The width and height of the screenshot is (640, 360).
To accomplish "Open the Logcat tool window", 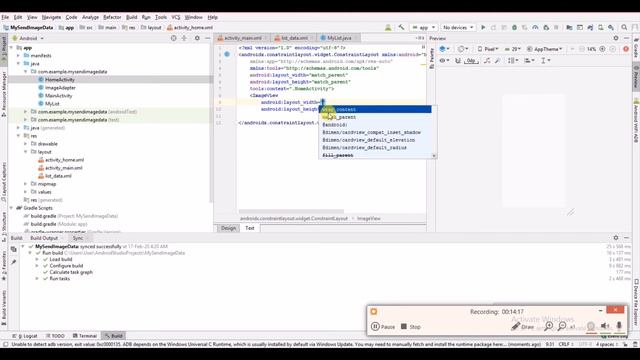I will click(27, 336).
